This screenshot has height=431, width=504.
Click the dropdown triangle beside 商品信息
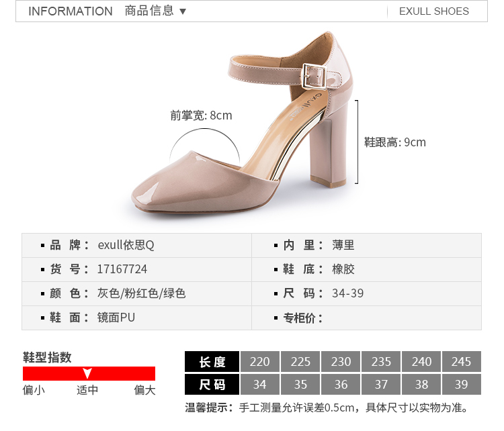click(x=183, y=11)
